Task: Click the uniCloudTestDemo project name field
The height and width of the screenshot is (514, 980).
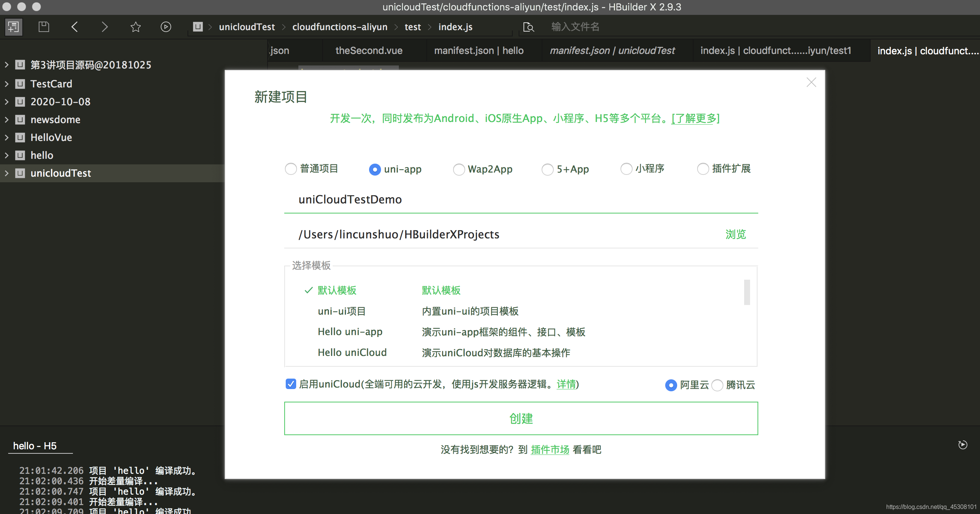Action: pyautogui.click(x=350, y=199)
